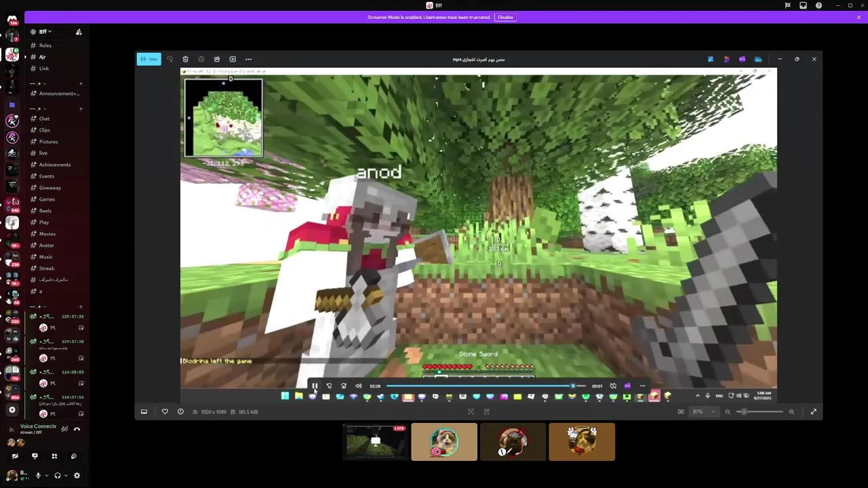Click the zoom slider in photo viewer

coord(759,411)
